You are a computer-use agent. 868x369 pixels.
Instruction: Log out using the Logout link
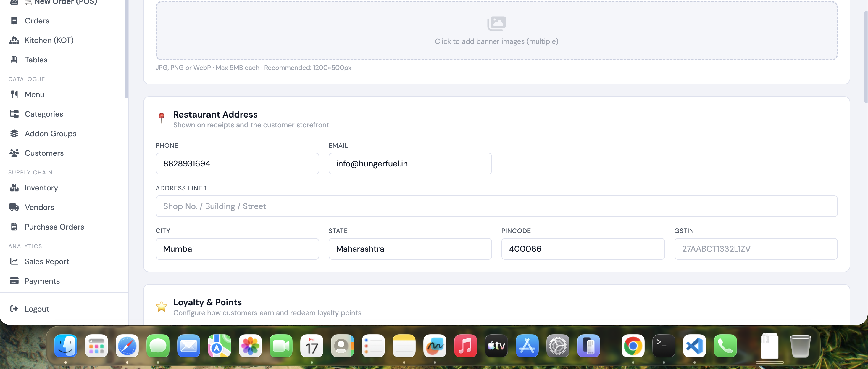point(37,309)
